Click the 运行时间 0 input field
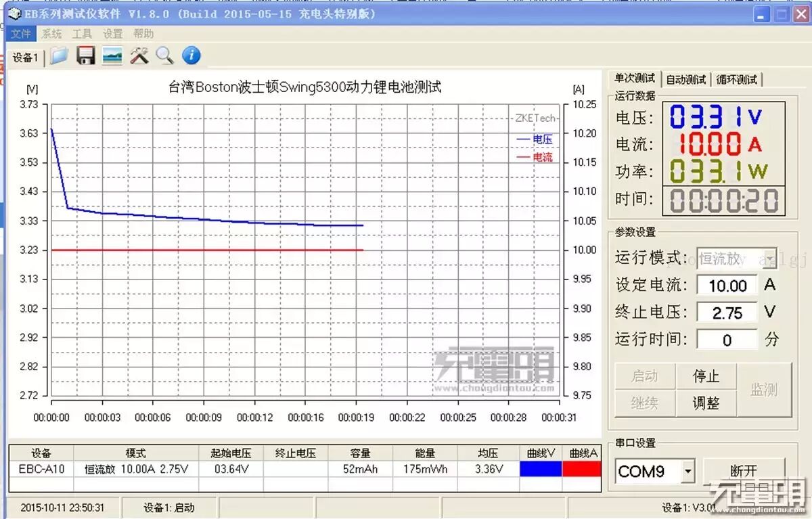 (727, 340)
